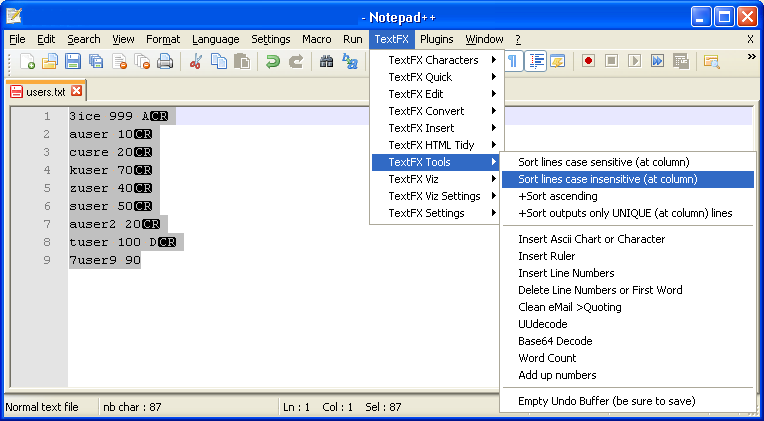Choose Sort lines case insensitive (at column)
The width and height of the screenshot is (764, 421).
coord(628,179)
